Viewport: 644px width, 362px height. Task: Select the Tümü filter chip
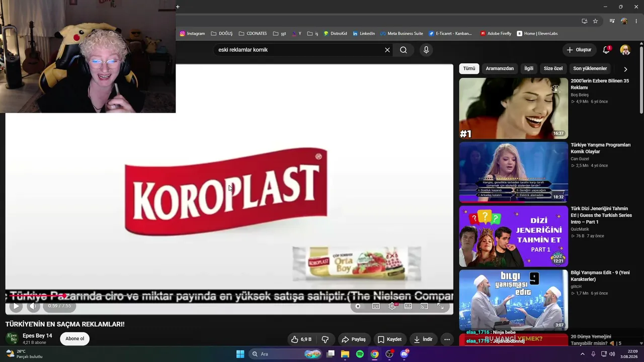tap(469, 68)
